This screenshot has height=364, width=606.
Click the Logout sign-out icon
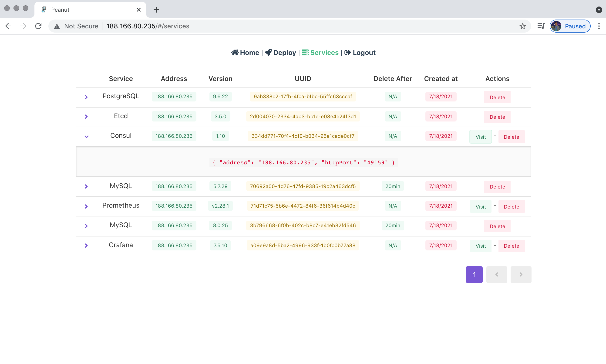click(347, 53)
